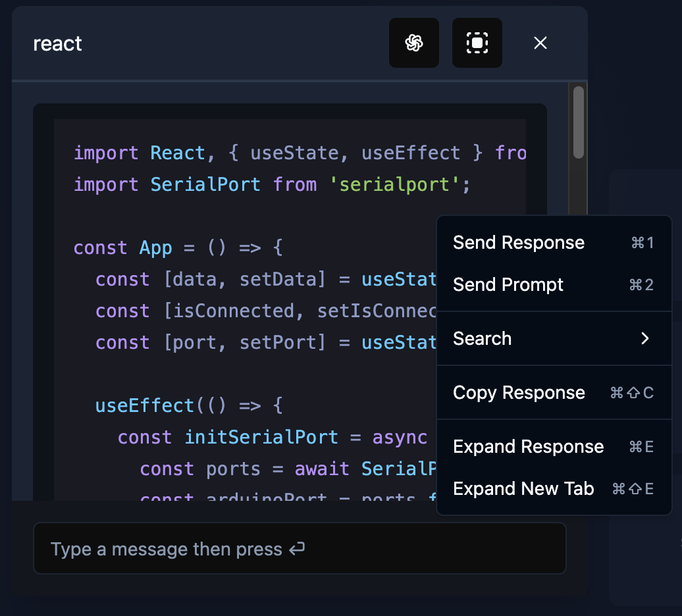Click the dashed-square selection icon button
Image resolution: width=682 pixels, height=616 pixels.
coord(477,43)
